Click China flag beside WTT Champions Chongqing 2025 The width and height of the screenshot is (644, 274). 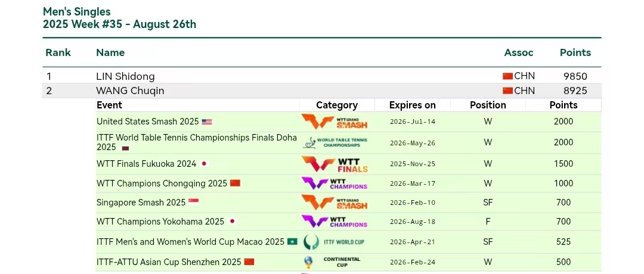[x=235, y=183]
